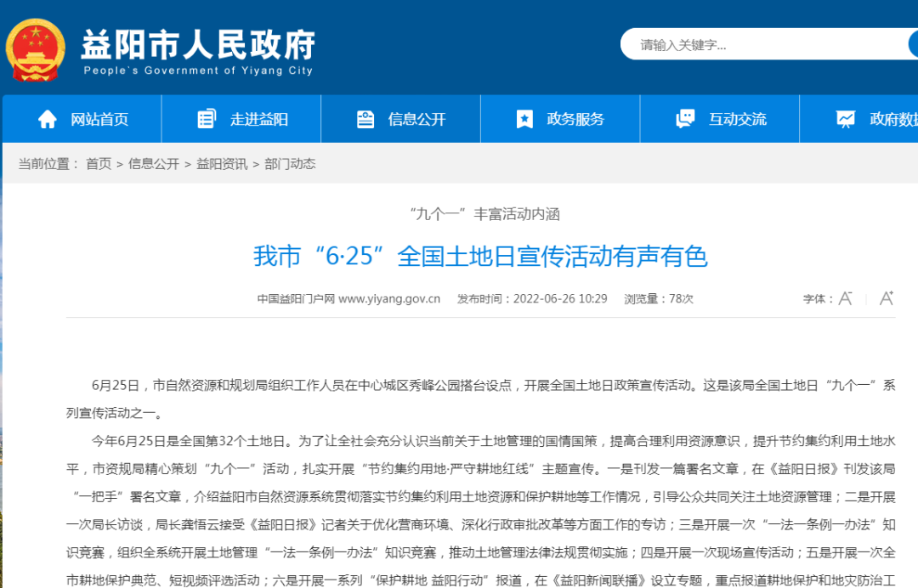
Task: Open the 网站首页 menu item
Action: point(99,120)
